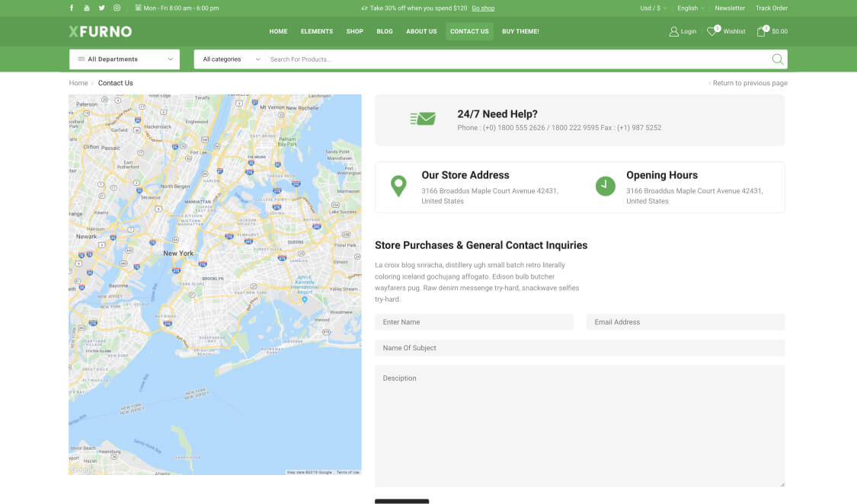Click the XFURNO logo

click(x=101, y=32)
